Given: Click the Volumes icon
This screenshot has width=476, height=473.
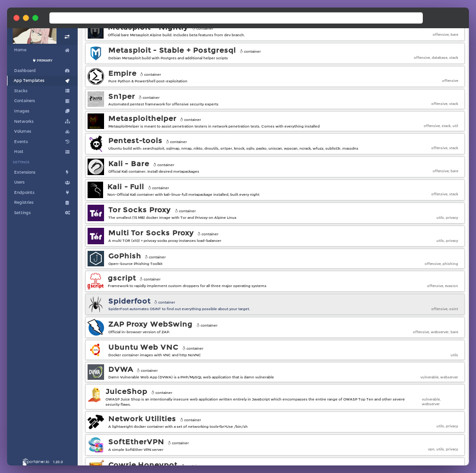Looking at the screenshot, I should pos(67,131).
